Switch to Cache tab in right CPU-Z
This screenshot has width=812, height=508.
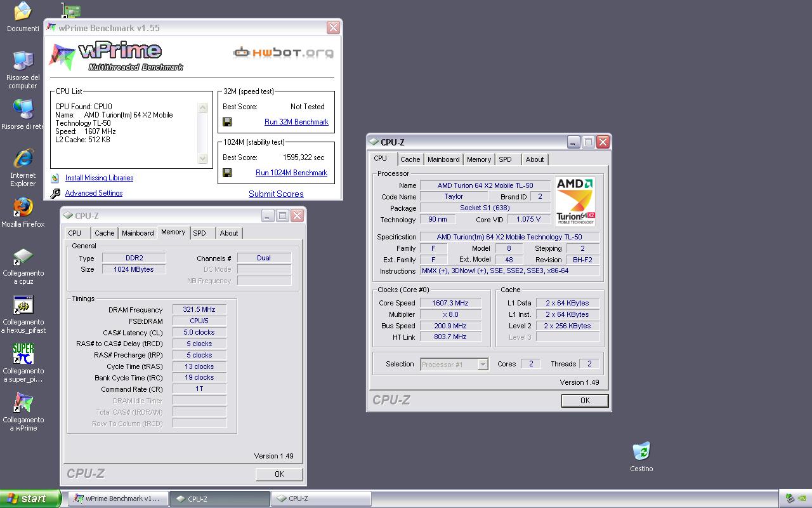pos(410,160)
